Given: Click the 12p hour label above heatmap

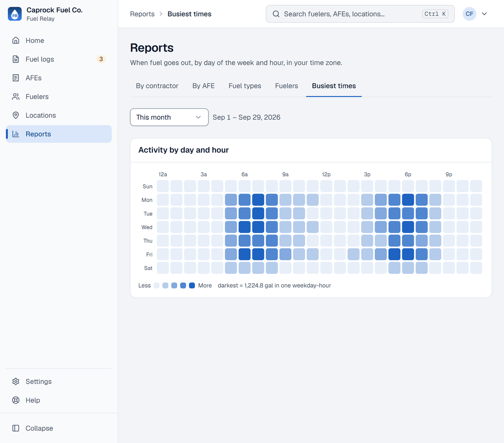Looking at the screenshot, I should 326,174.
